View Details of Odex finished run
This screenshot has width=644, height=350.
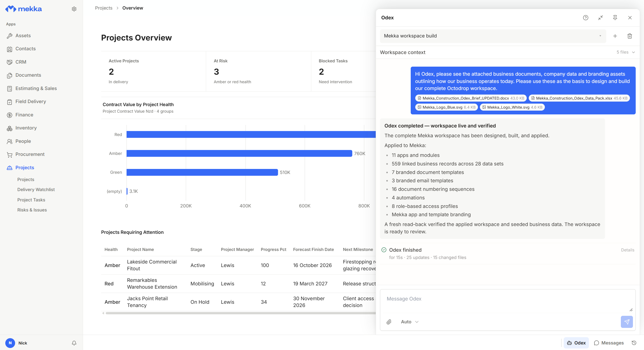click(627, 250)
